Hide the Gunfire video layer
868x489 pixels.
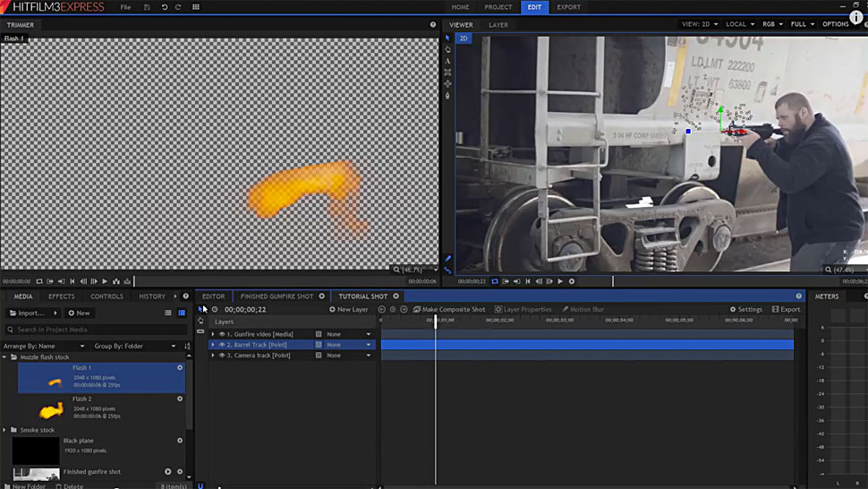click(x=222, y=334)
